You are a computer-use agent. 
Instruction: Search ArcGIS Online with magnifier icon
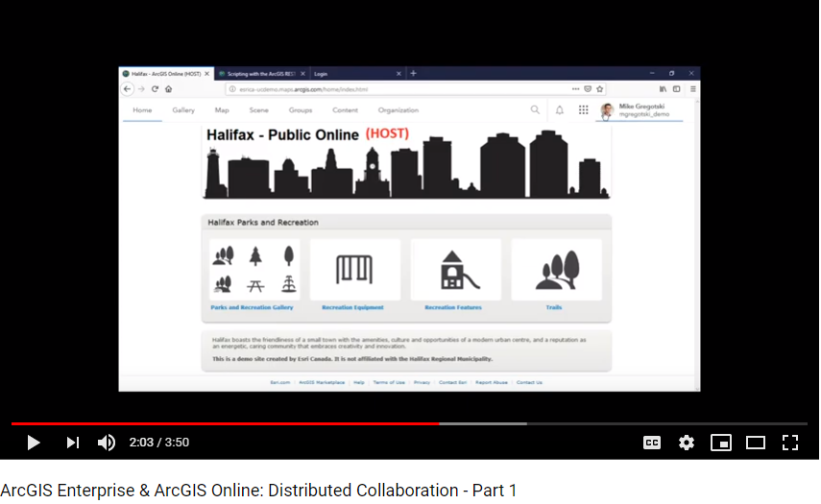point(535,109)
